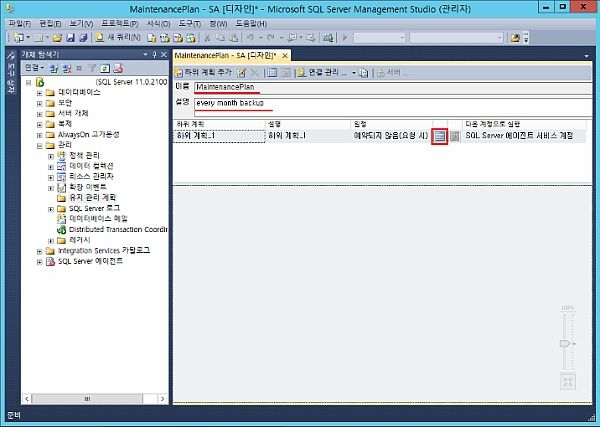600x427 pixels.
Task: Click the Disconnect icon in Object Explorer
Action: pos(67,68)
